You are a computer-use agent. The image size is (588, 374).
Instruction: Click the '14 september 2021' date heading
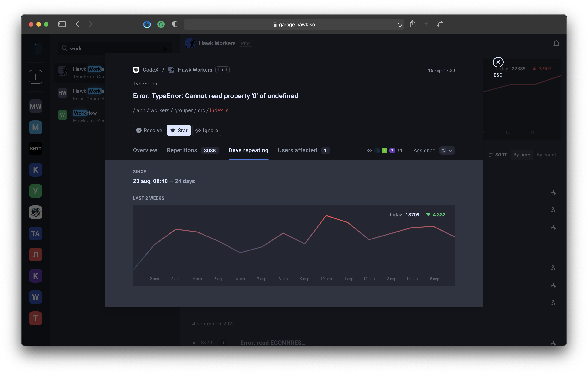(212, 324)
